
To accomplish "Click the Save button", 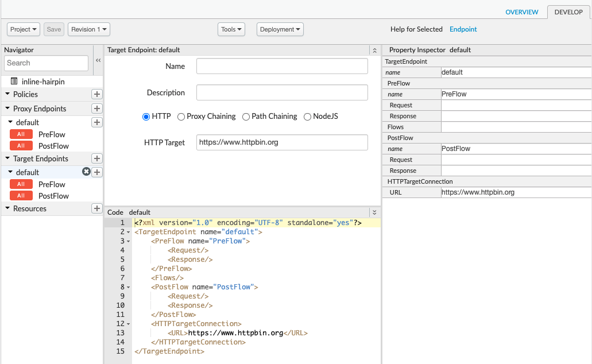I will click(53, 29).
